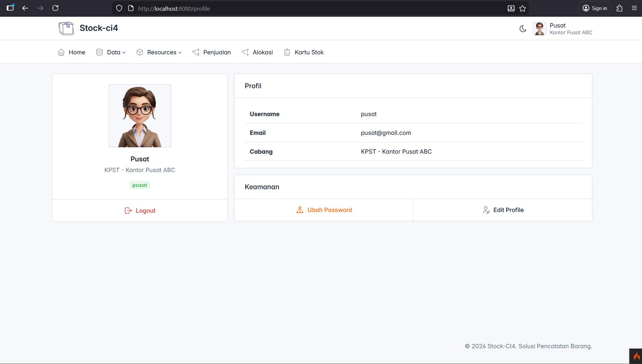
Task: Select the email value pusat@gmail.com
Action: (386, 133)
